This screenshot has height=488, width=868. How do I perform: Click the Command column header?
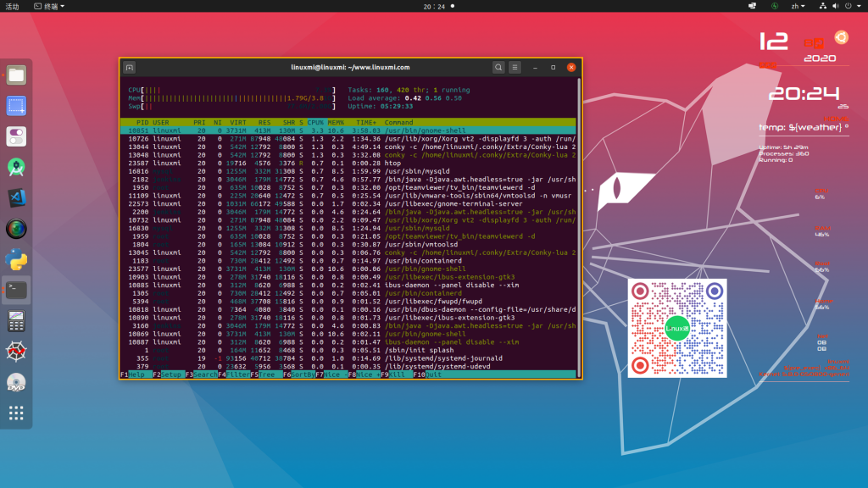point(398,122)
